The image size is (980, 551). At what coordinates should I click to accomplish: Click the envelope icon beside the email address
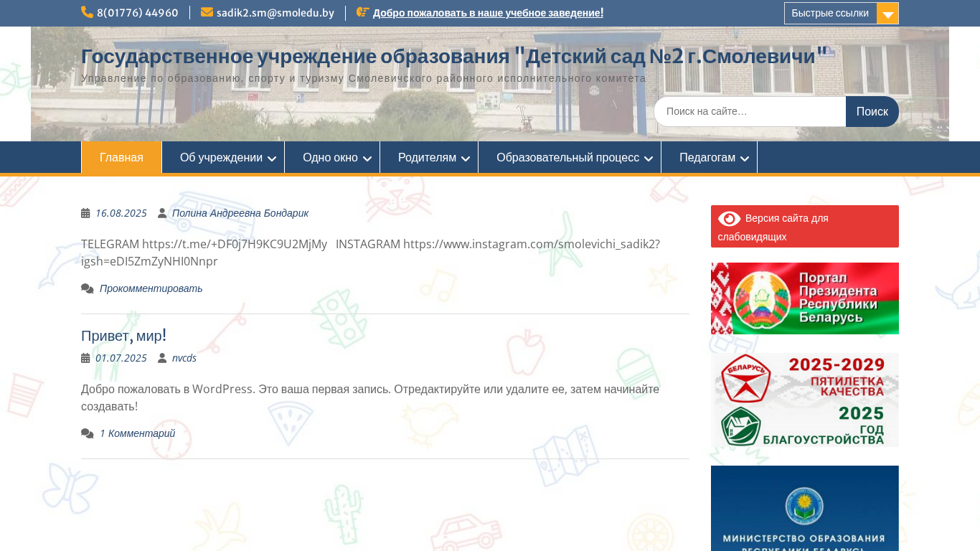207,12
